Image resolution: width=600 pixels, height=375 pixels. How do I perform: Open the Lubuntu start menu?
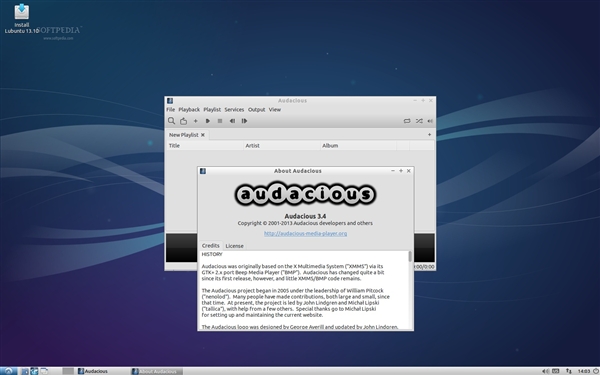tap(8, 371)
